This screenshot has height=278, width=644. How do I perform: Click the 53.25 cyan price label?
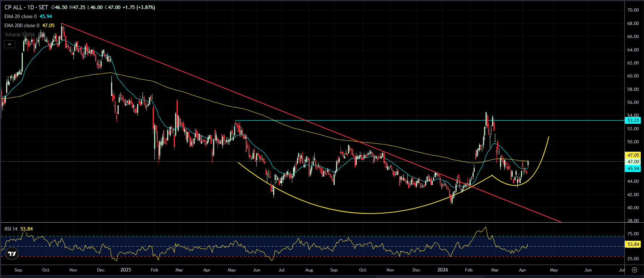(x=633, y=120)
